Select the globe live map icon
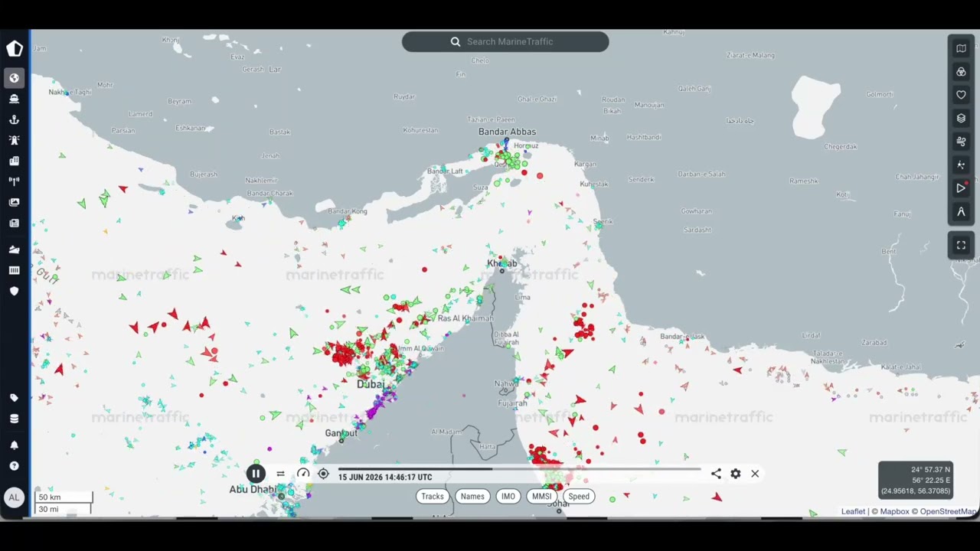Image resolution: width=980 pixels, height=551 pixels. tap(14, 78)
